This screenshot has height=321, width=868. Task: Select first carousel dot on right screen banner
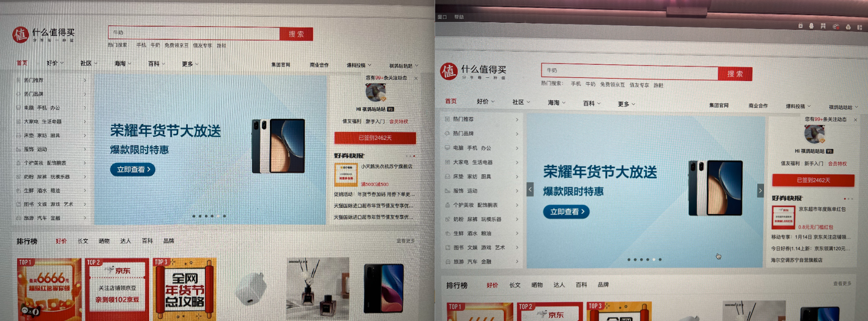coord(629,259)
